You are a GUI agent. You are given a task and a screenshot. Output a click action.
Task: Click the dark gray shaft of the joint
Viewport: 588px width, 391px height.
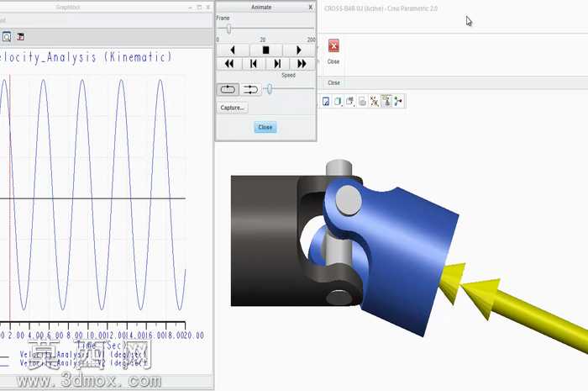tap(266, 240)
